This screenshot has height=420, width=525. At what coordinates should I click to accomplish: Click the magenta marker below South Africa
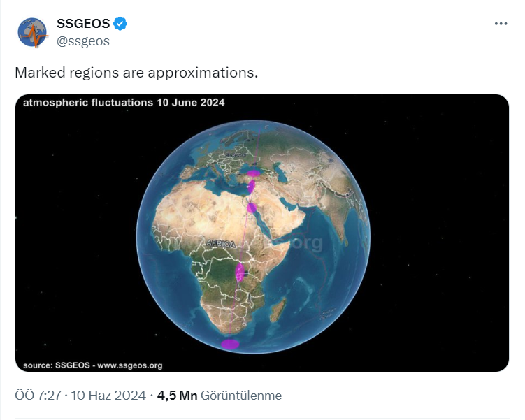click(229, 343)
